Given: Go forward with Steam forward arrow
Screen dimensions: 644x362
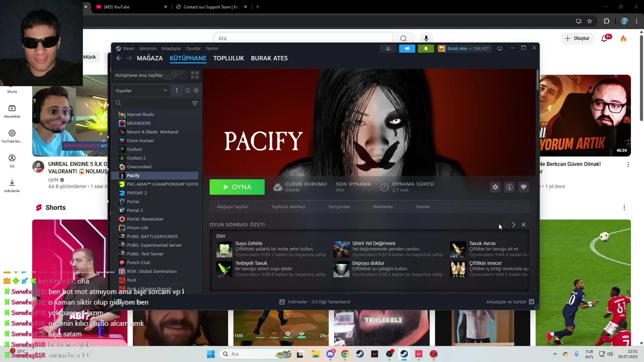Looking at the screenshot, I should tap(129, 58).
